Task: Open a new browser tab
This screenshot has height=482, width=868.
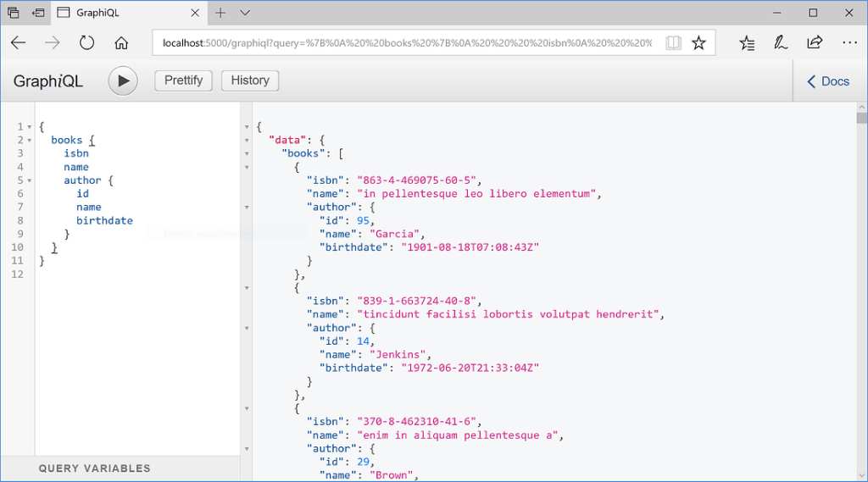Action: [x=220, y=13]
